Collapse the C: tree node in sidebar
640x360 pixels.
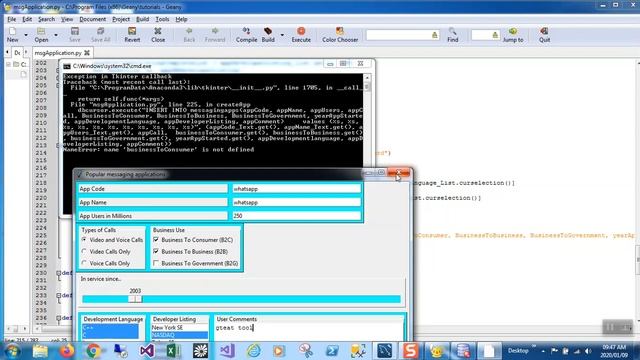(8, 64)
